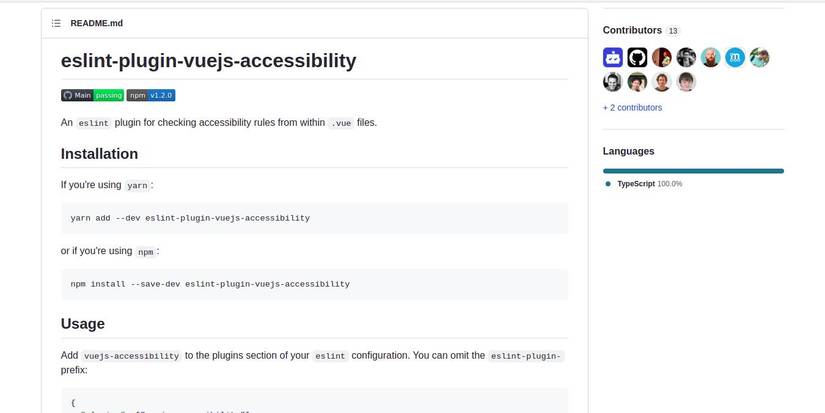Click the npm install command code block
Viewport: 825px width, 413px height.
pyautogui.click(x=314, y=284)
